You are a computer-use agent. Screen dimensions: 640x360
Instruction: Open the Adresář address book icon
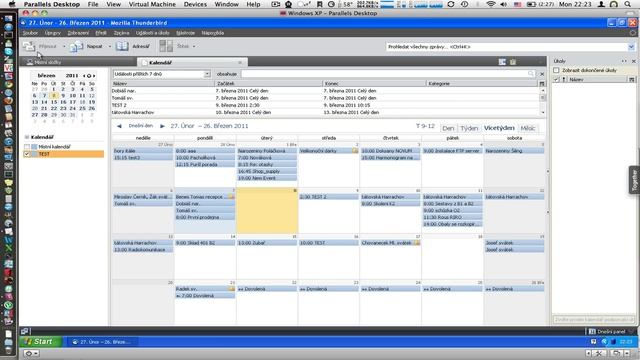click(x=122, y=46)
